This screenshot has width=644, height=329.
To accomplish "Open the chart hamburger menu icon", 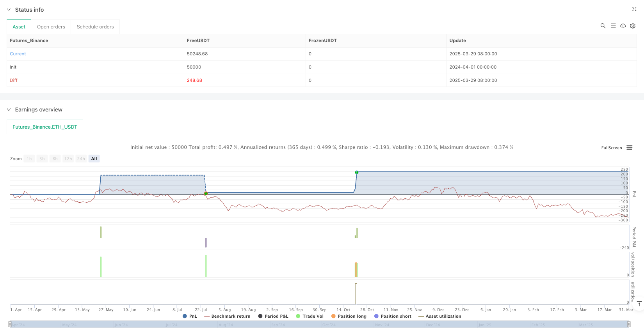I will coord(629,148).
